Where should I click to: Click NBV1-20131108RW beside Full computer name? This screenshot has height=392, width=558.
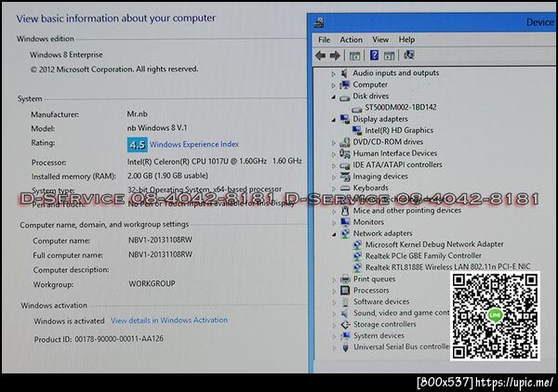160,255
